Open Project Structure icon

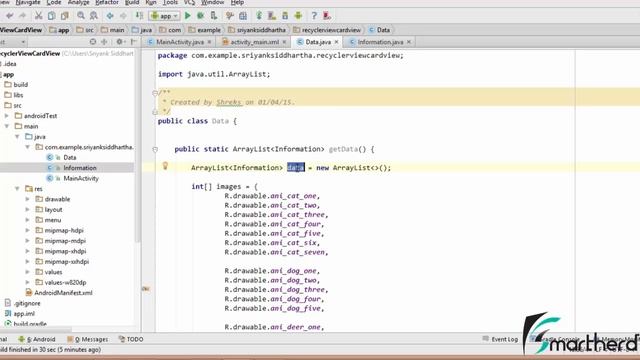(243, 16)
